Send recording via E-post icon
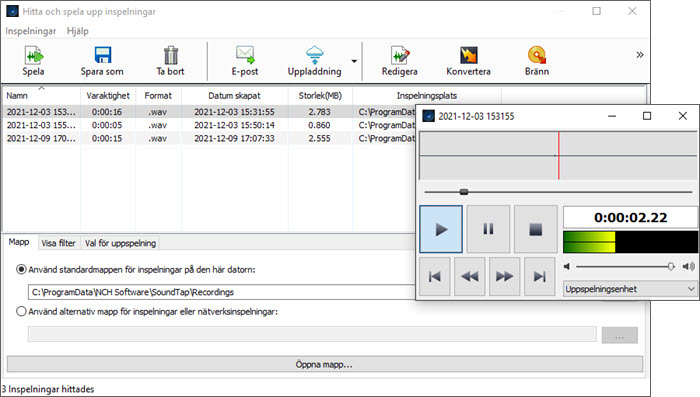Screen dimensions: 700x397 pos(245,55)
